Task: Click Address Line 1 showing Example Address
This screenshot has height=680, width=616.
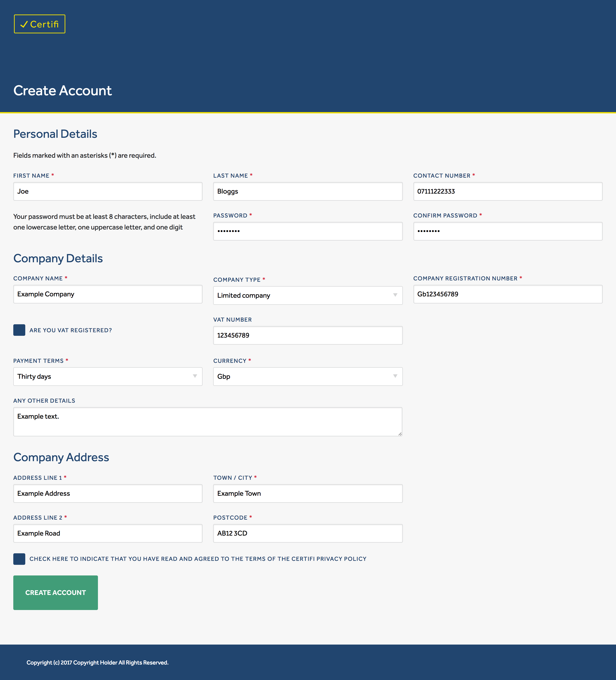Action: tap(107, 493)
